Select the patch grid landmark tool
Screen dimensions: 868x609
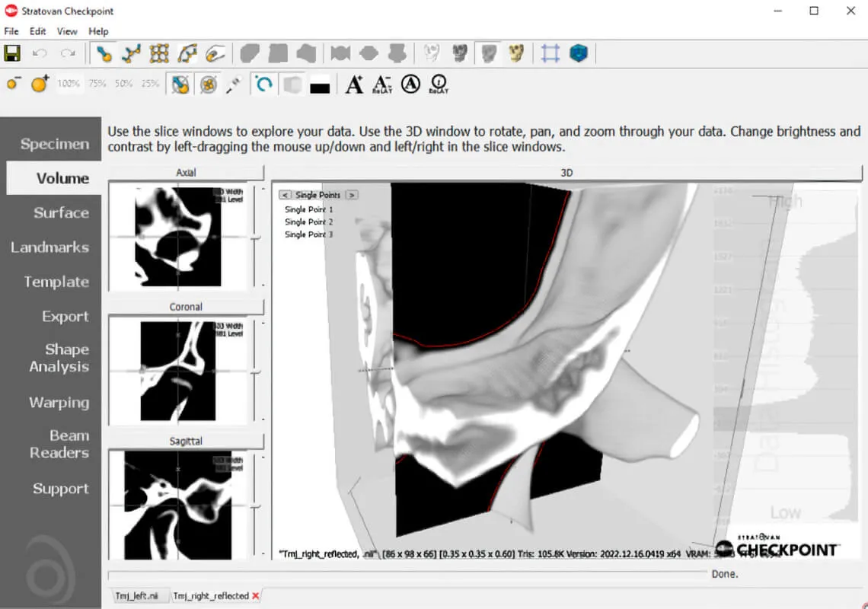(x=159, y=53)
